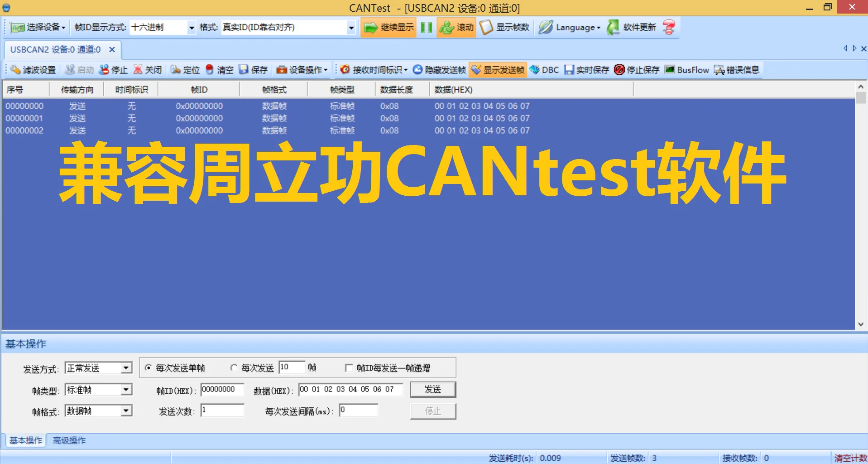Toggle the 滚动 scroll button
868x464 pixels.
coord(456,27)
